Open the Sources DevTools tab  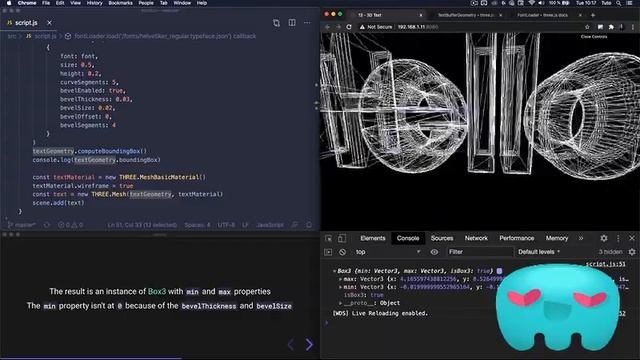[x=442, y=238]
